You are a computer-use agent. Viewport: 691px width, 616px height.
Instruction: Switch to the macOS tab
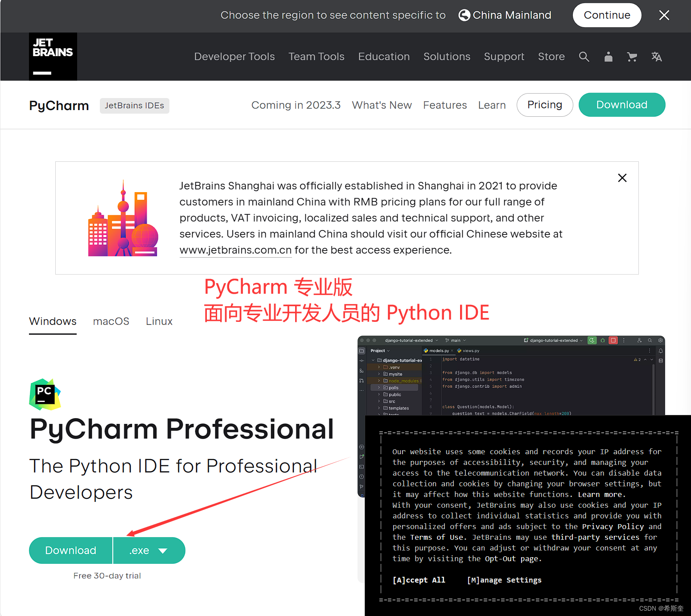click(111, 321)
